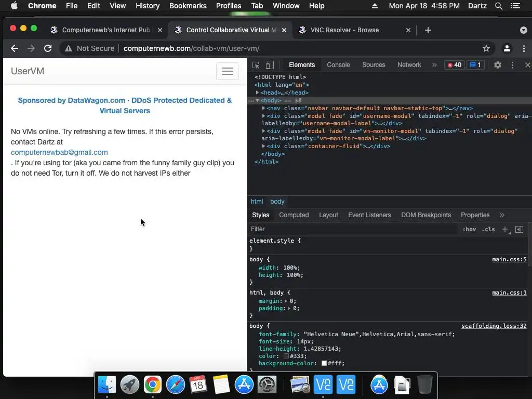Bookmark this page with the star icon

click(486, 48)
